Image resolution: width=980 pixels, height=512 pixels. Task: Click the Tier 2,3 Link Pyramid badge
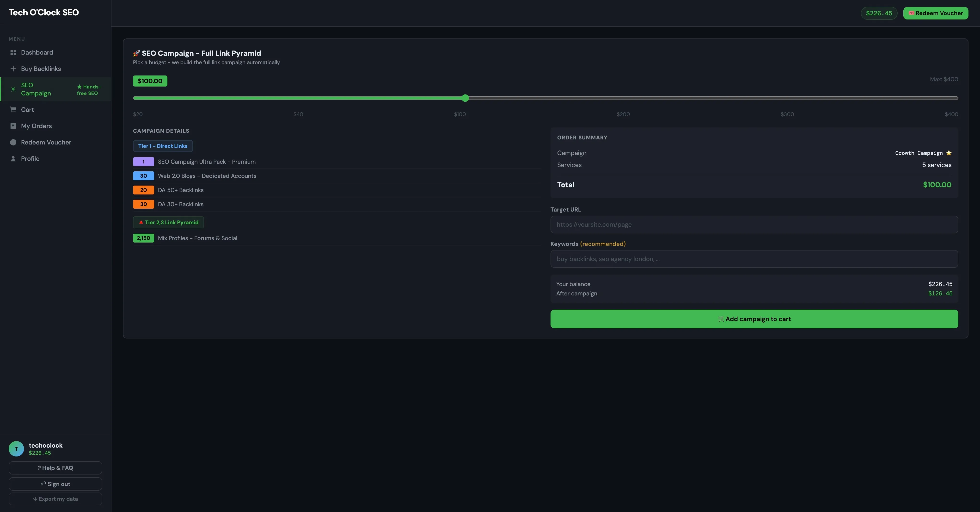coord(168,222)
